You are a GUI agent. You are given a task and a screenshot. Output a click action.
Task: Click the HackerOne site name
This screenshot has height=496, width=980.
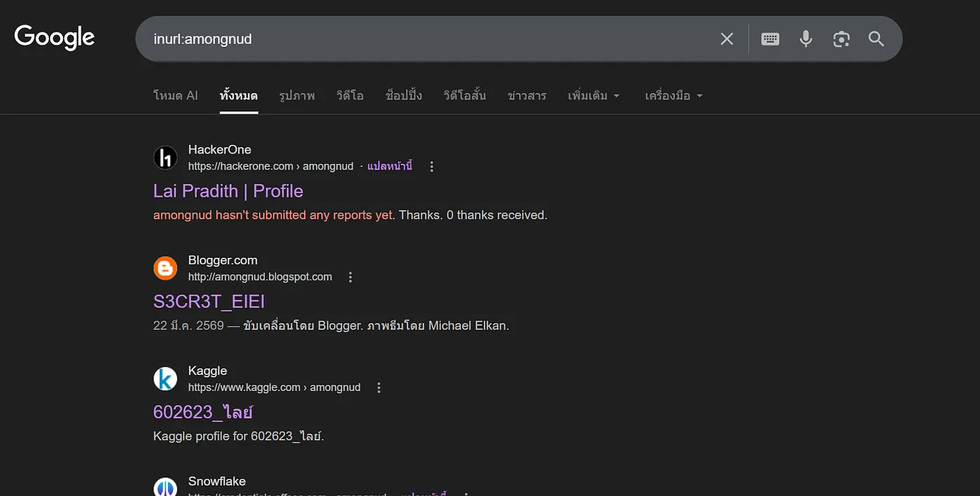click(x=220, y=150)
